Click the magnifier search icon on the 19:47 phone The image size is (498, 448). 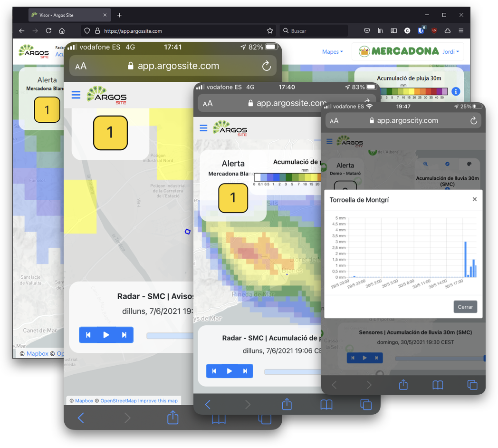tap(425, 164)
